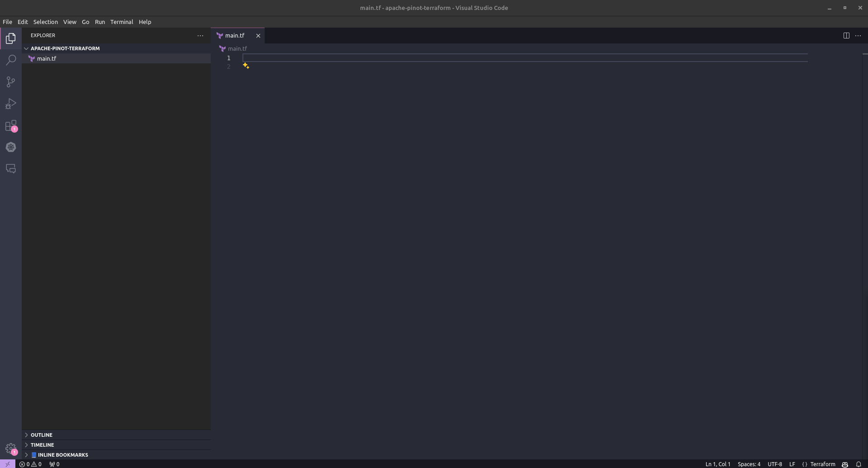Screen dimensions: 868x468
Task: Open the Extensions view icon
Action: coord(11,126)
